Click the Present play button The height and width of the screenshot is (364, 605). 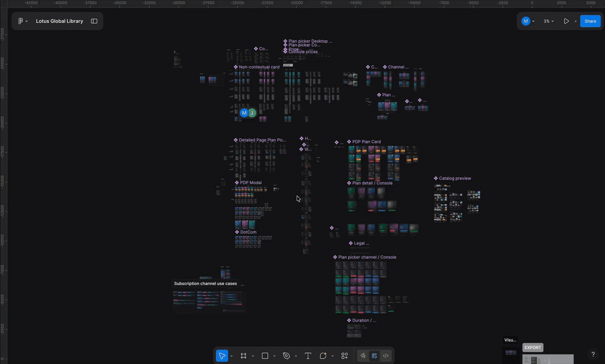(x=566, y=21)
